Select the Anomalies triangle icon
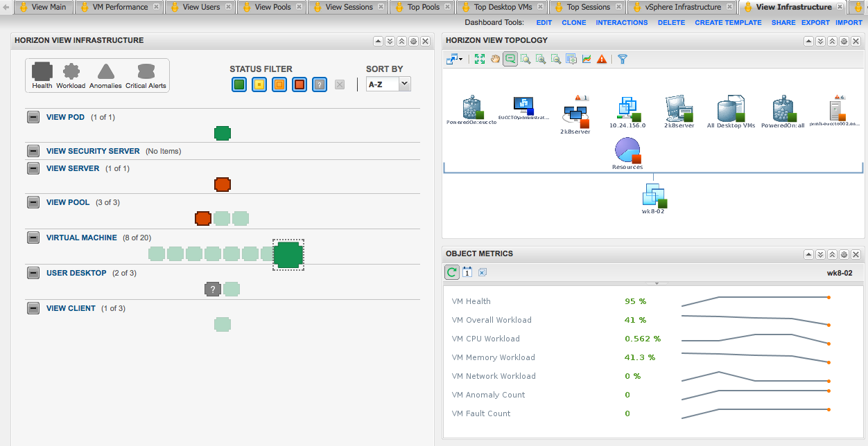868x446 pixels. pos(105,71)
